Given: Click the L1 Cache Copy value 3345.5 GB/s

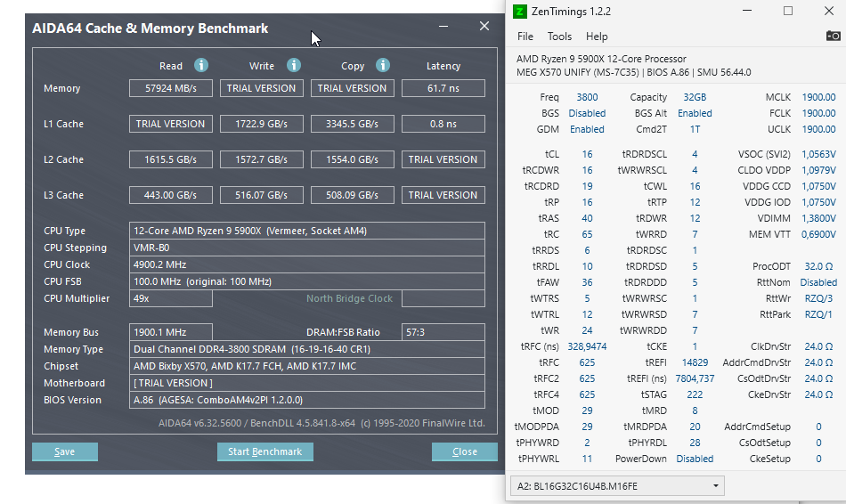Looking at the screenshot, I should 352,124.
